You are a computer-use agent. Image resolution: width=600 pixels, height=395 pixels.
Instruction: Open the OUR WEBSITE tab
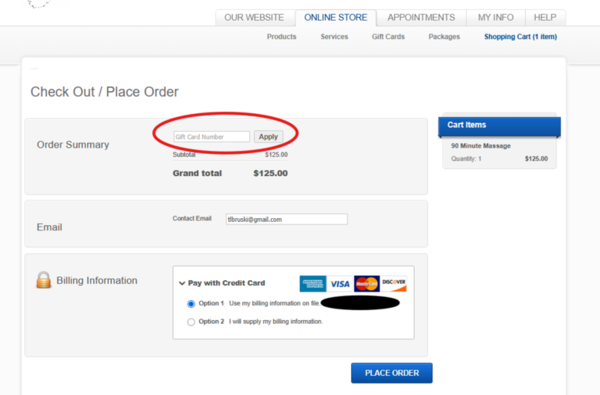(x=254, y=18)
